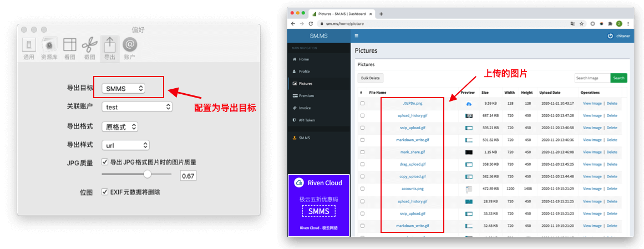The width and height of the screenshot is (644, 249).
Task: Open the 账户 accounts preferences pane
Action: (130, 49)
